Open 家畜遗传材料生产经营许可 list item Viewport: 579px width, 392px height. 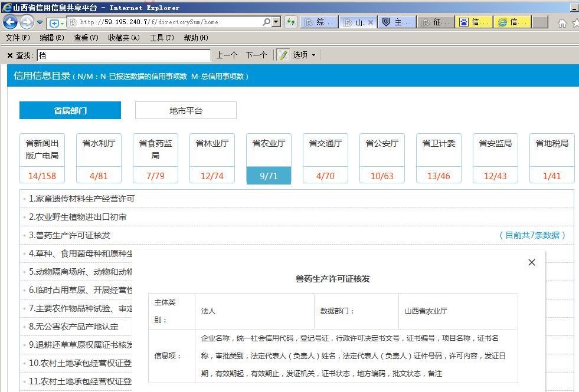tap(85, 199)
